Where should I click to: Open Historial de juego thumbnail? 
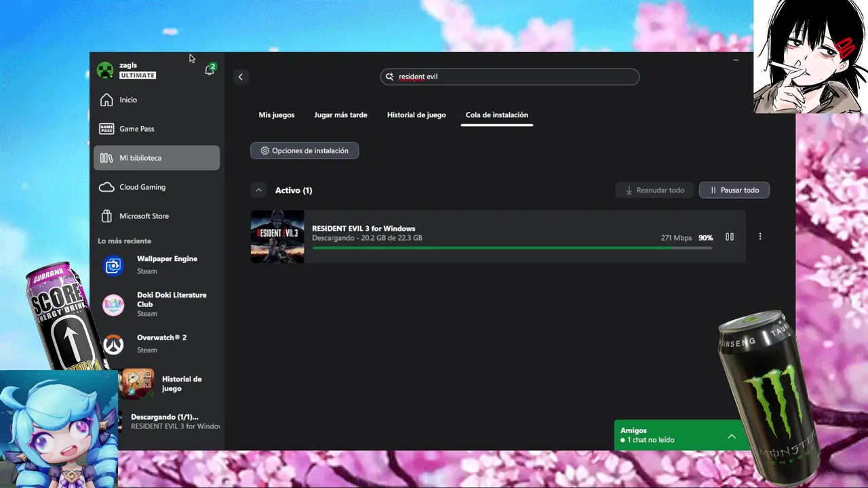click(x=138, y=384)
